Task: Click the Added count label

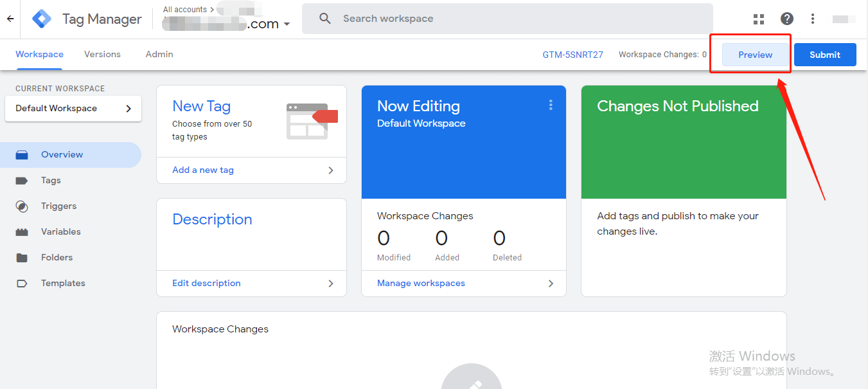Action: coord(447,258)
